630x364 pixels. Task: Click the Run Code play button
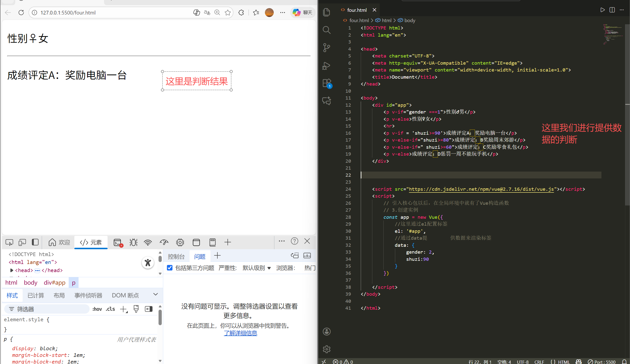602,10
